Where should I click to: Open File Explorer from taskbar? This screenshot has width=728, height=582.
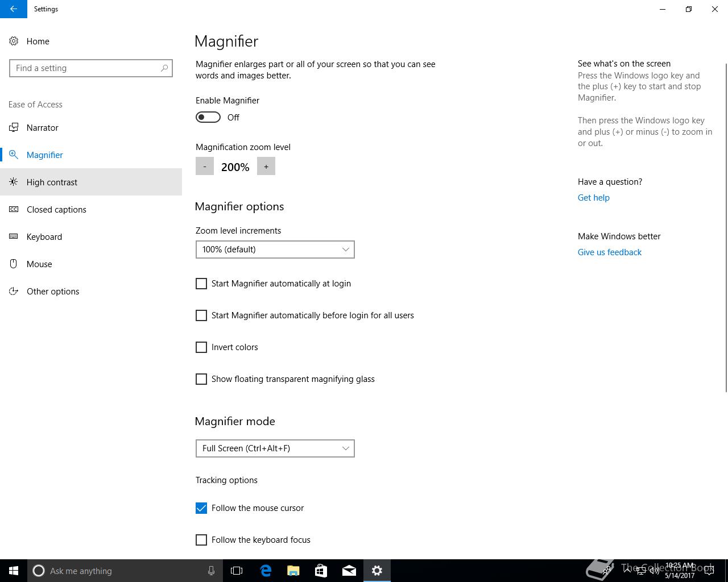coord(293,571)
